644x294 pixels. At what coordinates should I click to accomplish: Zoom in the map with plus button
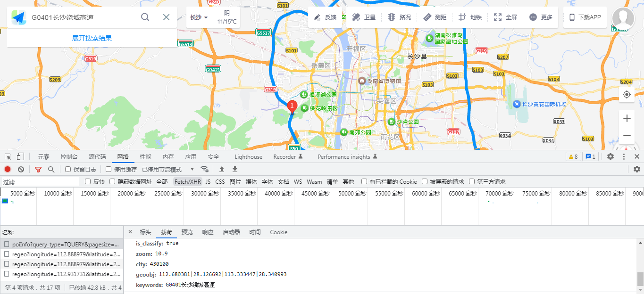(627, 118)
